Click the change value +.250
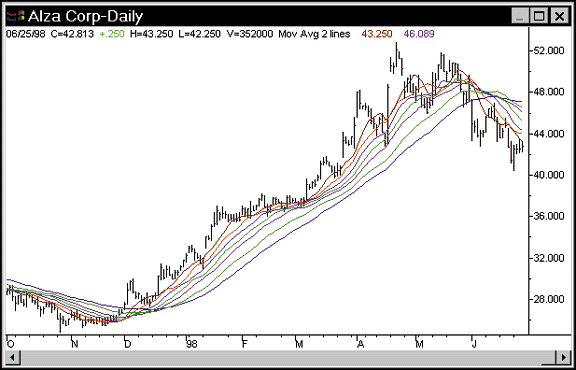Viewport: 576px width, 370px height. 112,34
